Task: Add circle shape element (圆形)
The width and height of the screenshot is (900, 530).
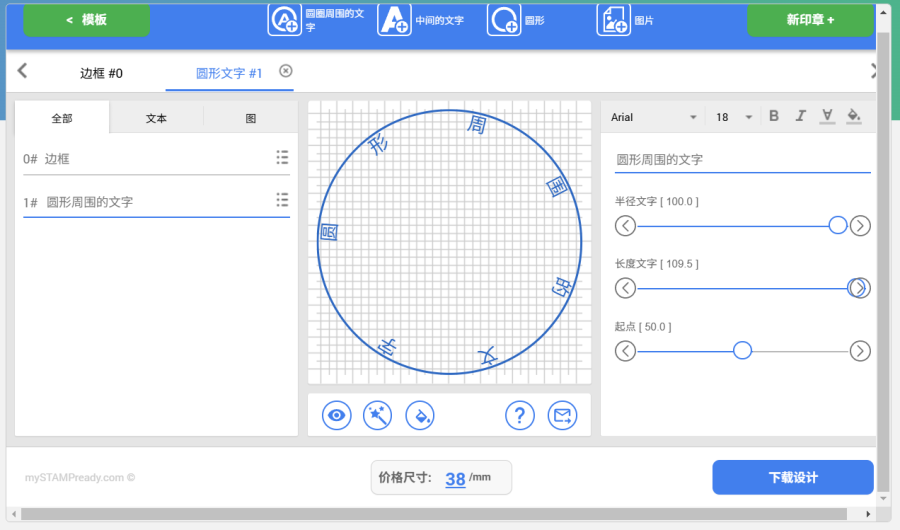Action: click(x=516, y=20)
